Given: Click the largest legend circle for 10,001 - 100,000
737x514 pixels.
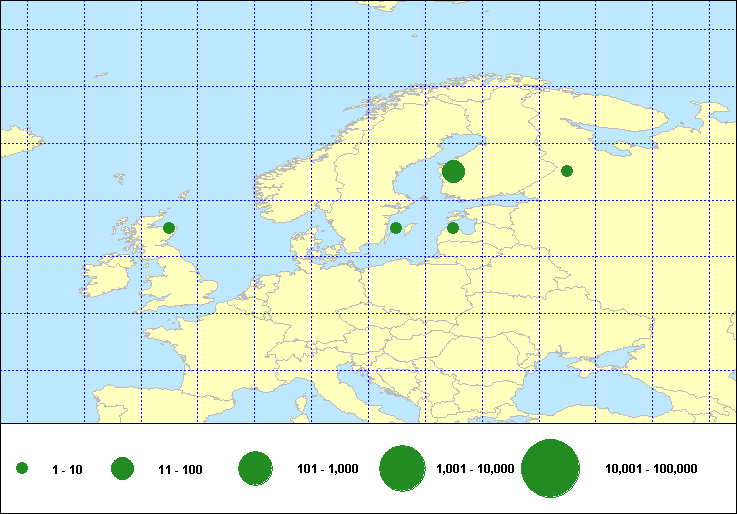Looking at the screenshot, I should (551, 469).
